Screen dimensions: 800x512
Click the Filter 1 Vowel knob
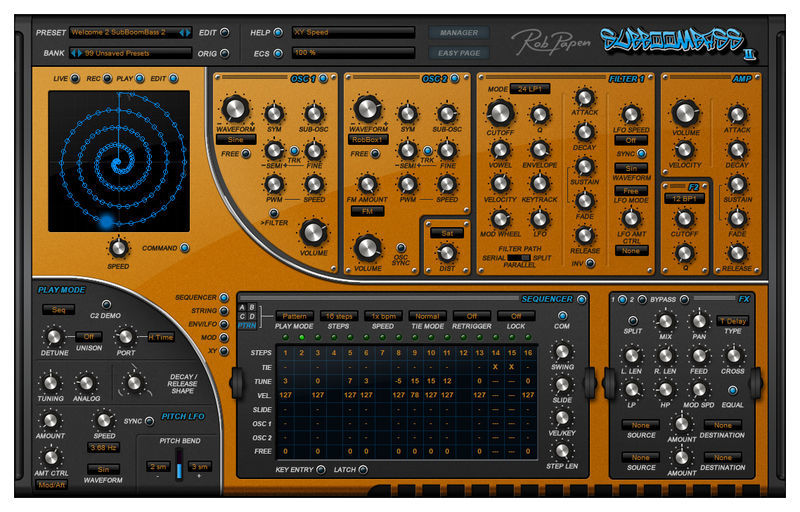[x=500, y=150]
